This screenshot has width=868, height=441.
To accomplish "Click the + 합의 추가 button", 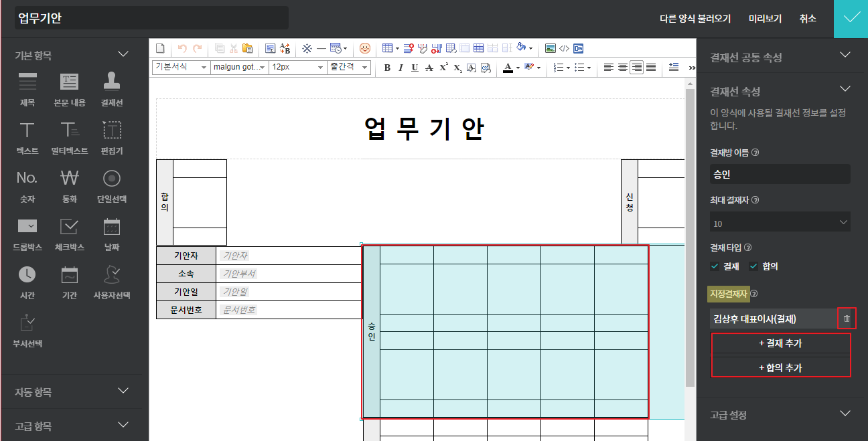I will [780, 367].
